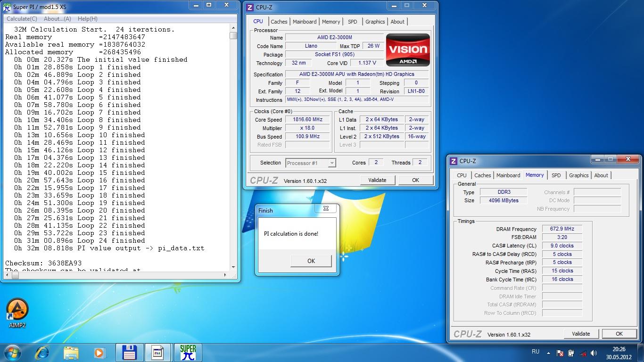Switch to Memory tab in top CPU-Z window
644x362 pixels.
(x=331, y=22)
